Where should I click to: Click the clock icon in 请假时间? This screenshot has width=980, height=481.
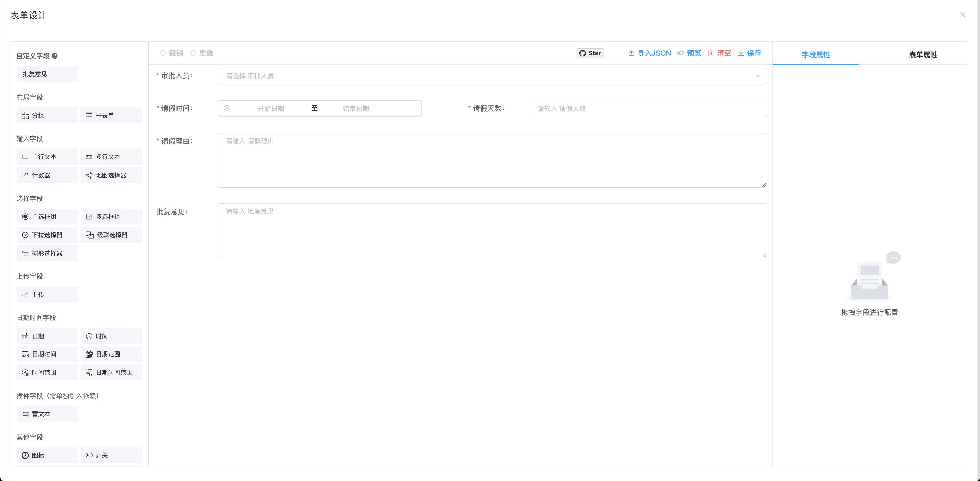(x=227, y=109)
